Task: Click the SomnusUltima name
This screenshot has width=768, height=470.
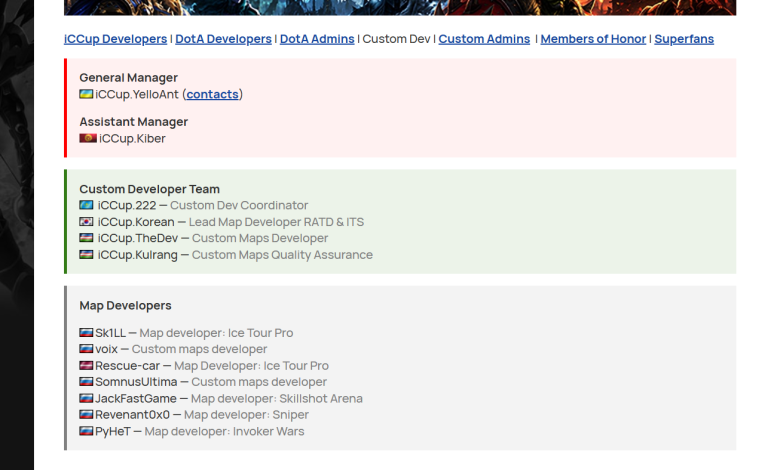Action: [136, 382]
